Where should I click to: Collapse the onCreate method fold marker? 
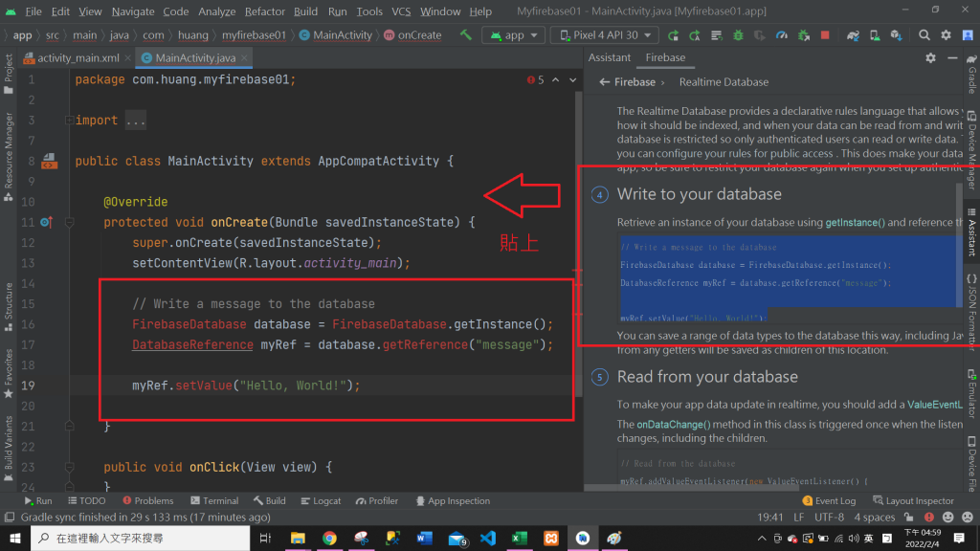[69, 222]
